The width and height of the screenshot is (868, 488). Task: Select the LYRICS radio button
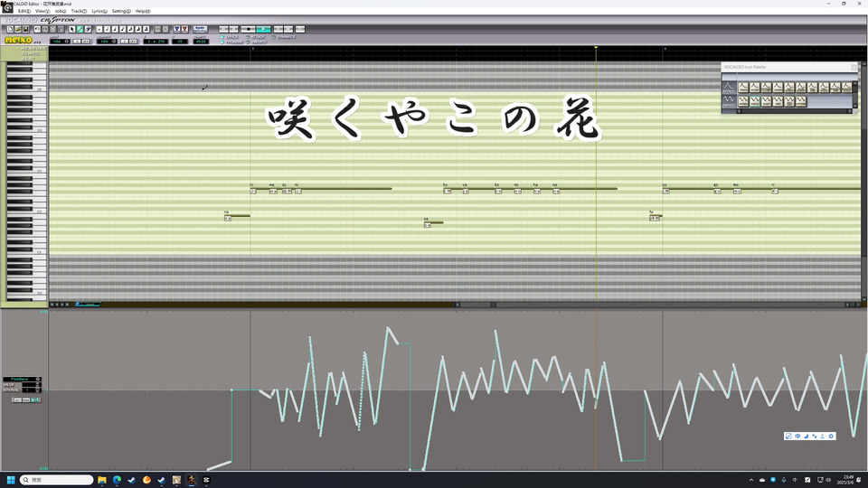222,37
